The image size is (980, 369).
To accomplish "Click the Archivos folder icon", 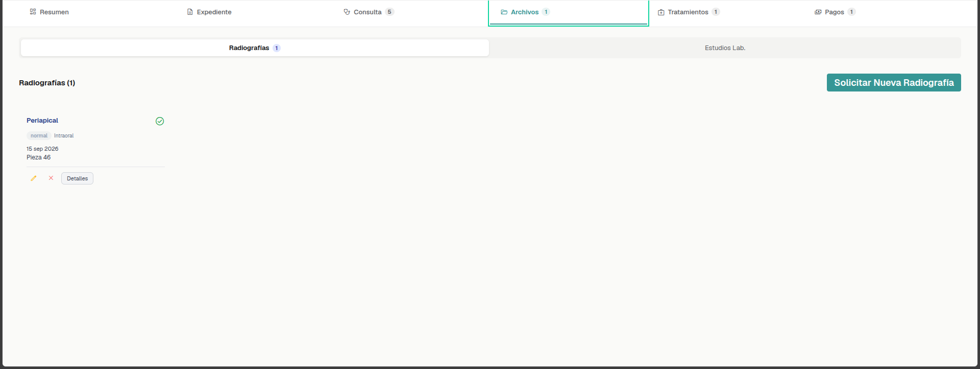I will (x=504, y=12).
